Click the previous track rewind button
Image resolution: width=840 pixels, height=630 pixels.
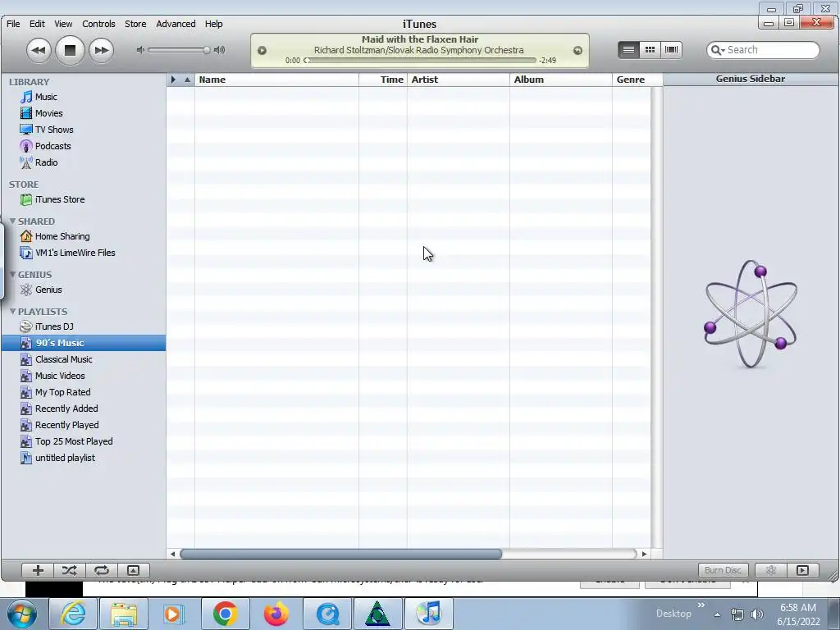pyautogui.click(x=39, y=50)
